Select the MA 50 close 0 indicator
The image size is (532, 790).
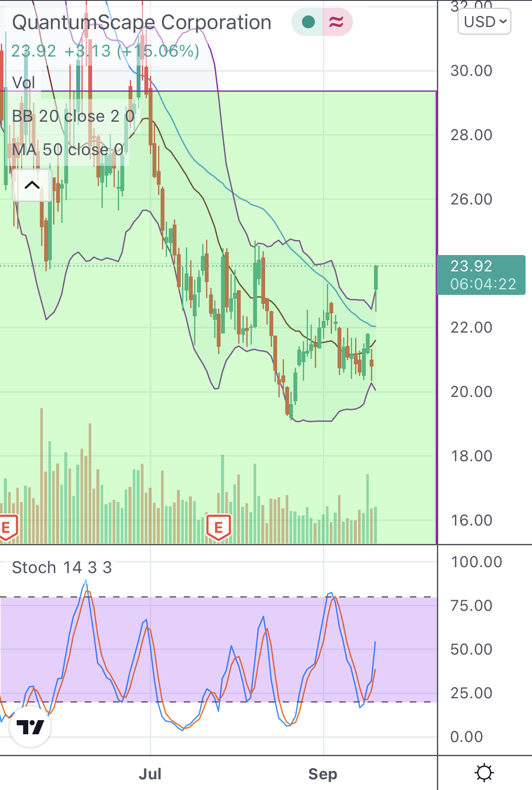(68, 150)
